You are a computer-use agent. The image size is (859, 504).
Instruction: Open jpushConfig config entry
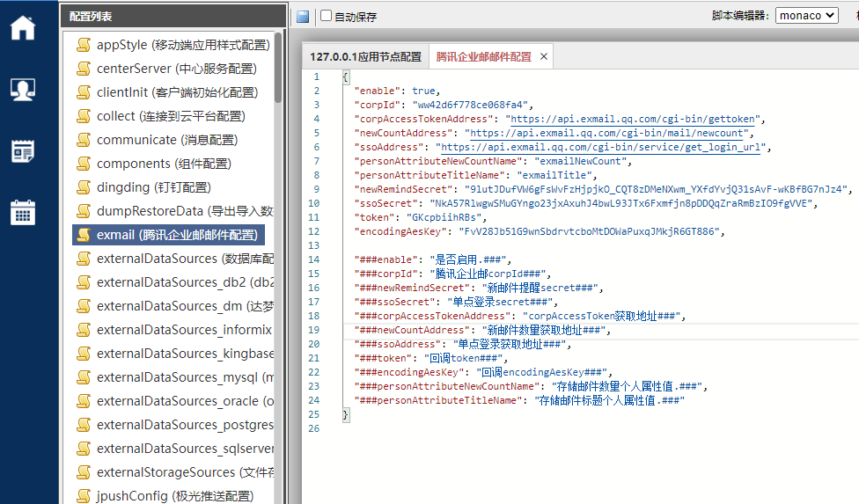(x=173, y=496)
